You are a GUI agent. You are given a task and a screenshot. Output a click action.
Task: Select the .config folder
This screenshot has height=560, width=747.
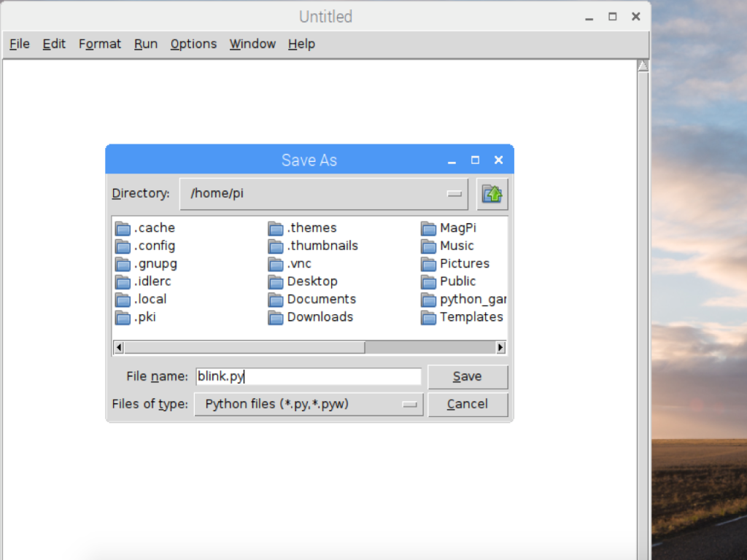pyautogui.click(x=145, y=246)
